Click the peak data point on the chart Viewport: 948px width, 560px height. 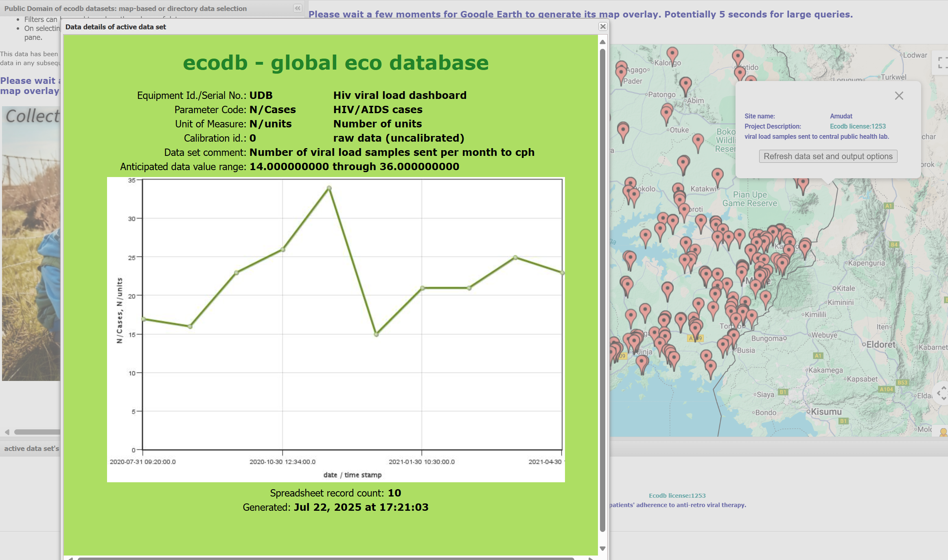[329, 188]
